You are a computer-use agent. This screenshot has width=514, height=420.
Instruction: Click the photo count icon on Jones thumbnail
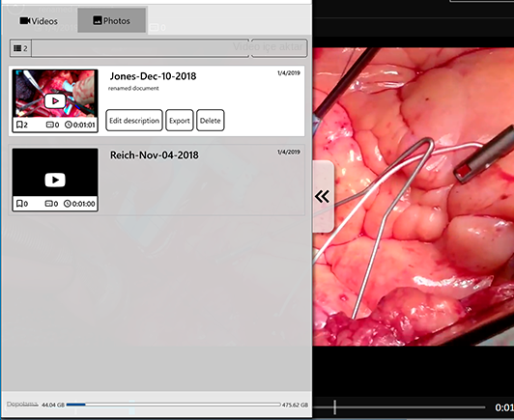point(49,125)
